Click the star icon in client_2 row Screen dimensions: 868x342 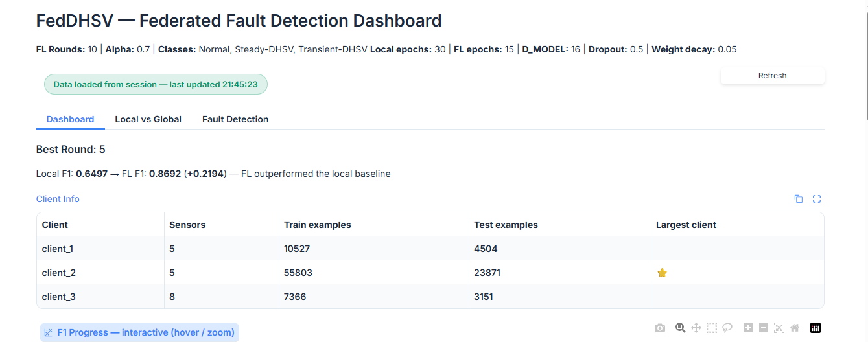point(662,273)
